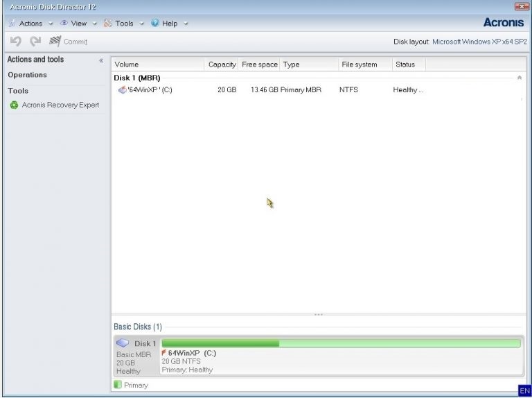Sort by the Type column header
The height and width of the screenshot is (398, 532).
(309, 64)
